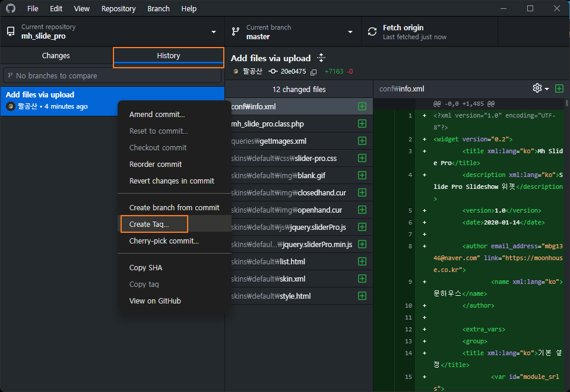Open diff settings gear dropdown
The image size is (570, 392).
[540, 88]
